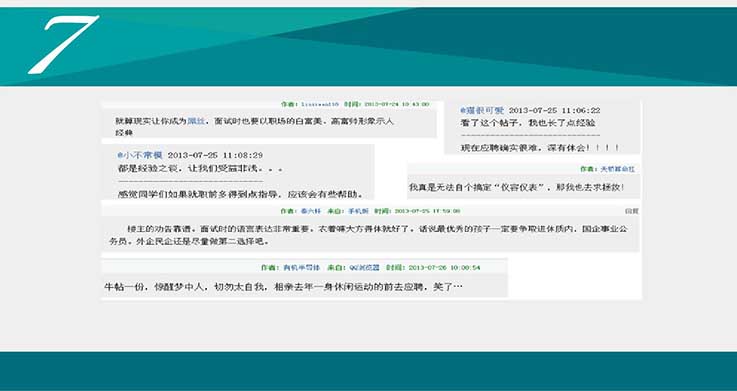Select the post beginning 楼主的劝告靠谱
The width and height of the screenshot is (737, 391).
(x=368, y=235)
